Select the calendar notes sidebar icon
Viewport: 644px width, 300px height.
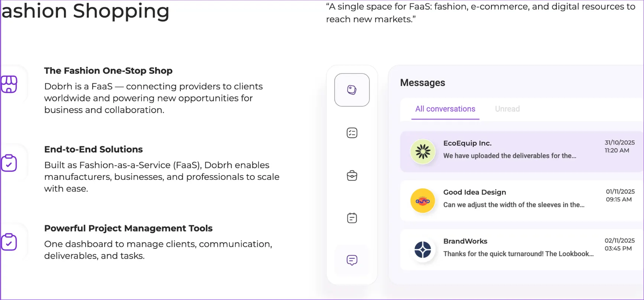tap(352, 218)
